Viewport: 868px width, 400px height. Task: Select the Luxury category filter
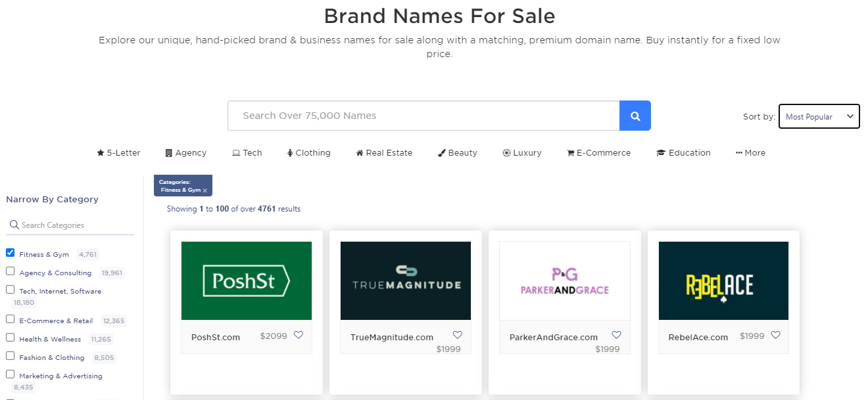522,153
